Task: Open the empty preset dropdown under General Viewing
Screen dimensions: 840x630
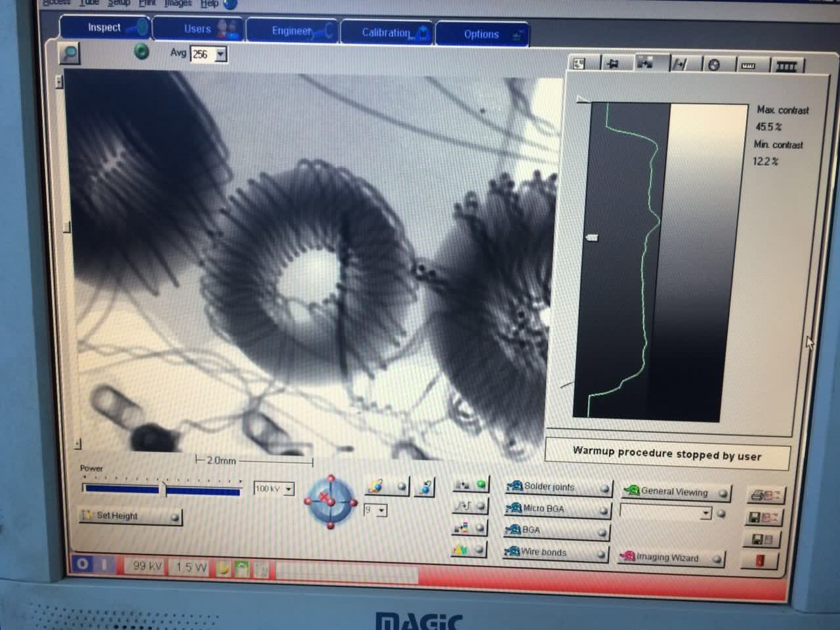Action: pos(666,513)
